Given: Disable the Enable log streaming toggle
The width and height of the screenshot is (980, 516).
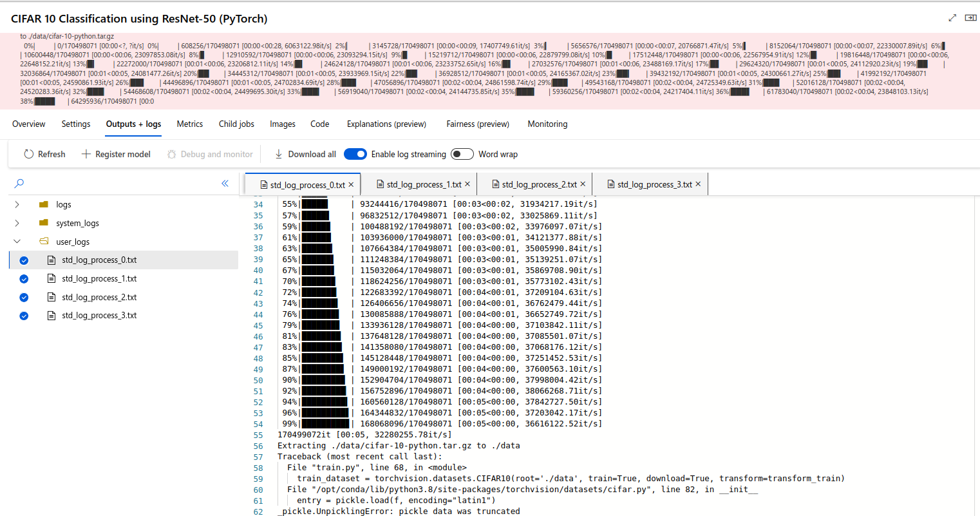Looking at the screenshot, I should click(355, 154).
